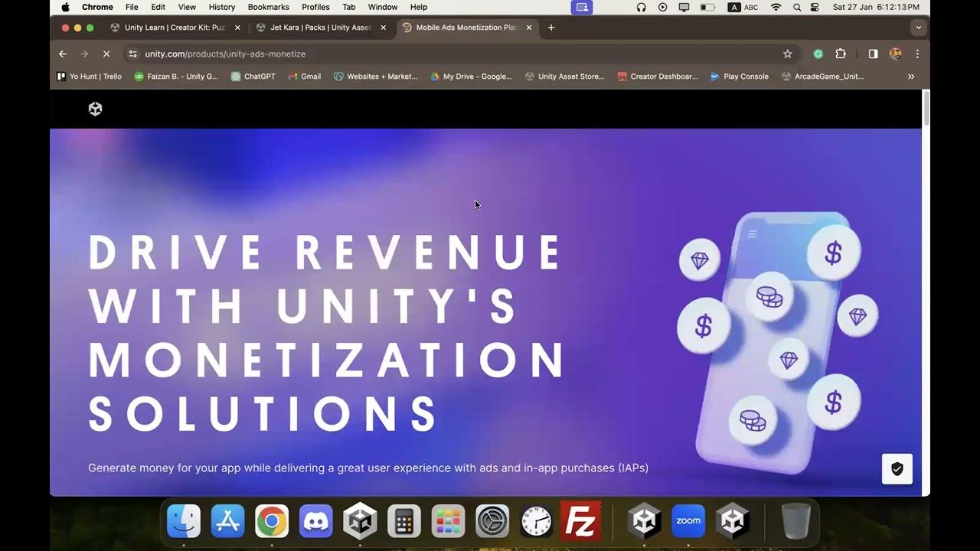Open the tab search dropdown
The image size is (980, 551).
tap(919, 28)
